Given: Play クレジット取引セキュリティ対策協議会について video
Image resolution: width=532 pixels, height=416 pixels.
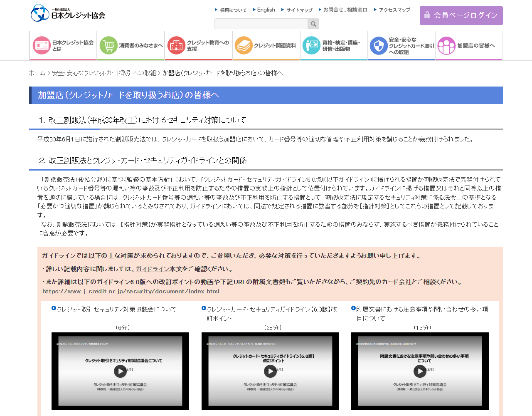Looking at the screenshot, I should 120,371.
